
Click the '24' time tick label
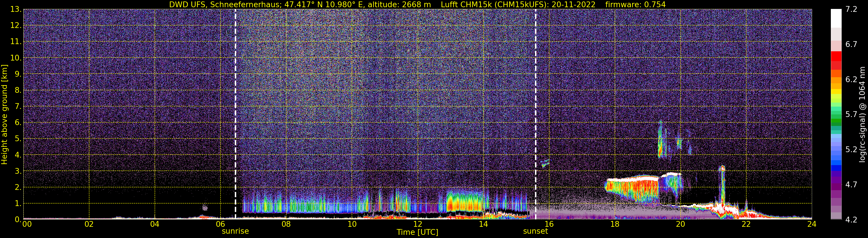[x=812, y=224]
